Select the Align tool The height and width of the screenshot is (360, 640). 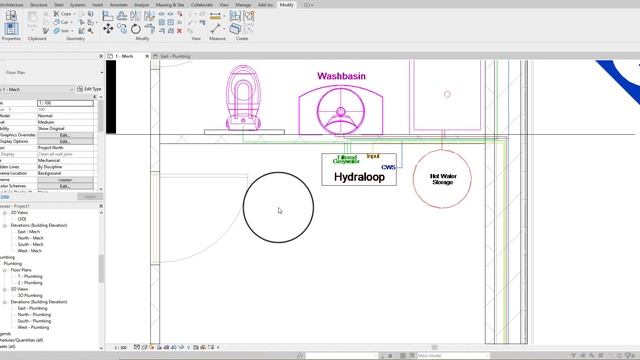click(x=108, y=16)
